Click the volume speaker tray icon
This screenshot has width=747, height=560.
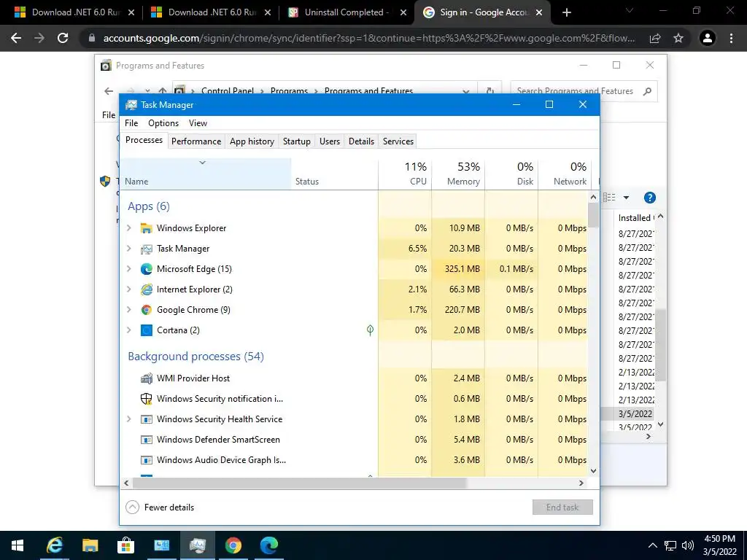(x=687, y=545)
